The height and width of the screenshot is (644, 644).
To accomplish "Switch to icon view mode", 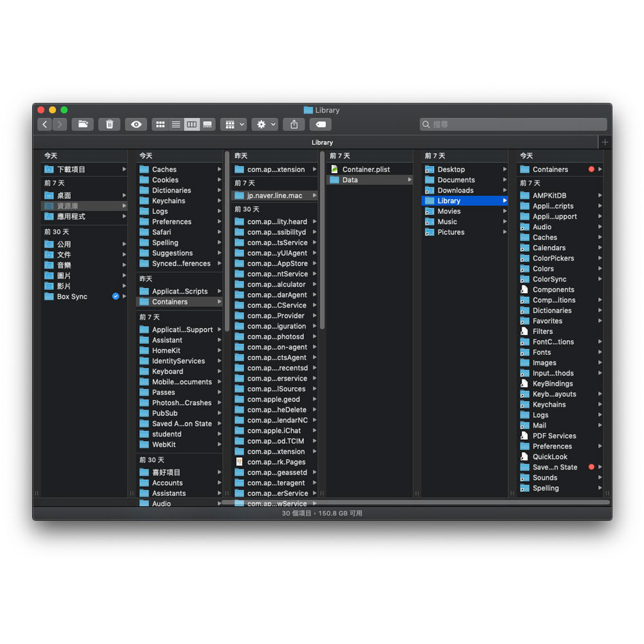I will pos(160,124).
